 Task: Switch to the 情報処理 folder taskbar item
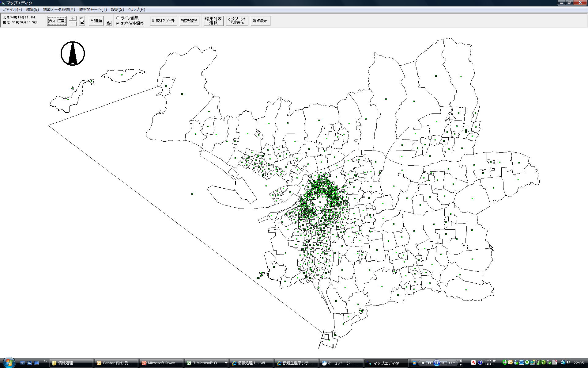pos(71,363)
